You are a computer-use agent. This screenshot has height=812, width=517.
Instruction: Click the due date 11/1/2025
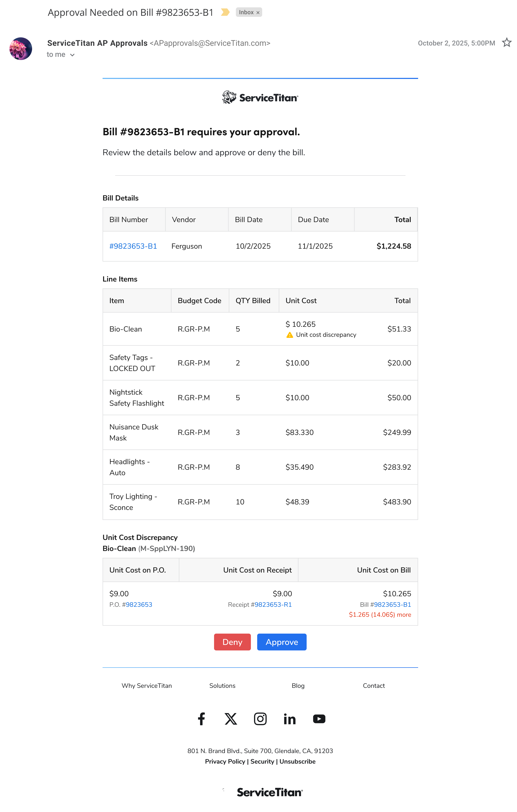tap(315, 246)
